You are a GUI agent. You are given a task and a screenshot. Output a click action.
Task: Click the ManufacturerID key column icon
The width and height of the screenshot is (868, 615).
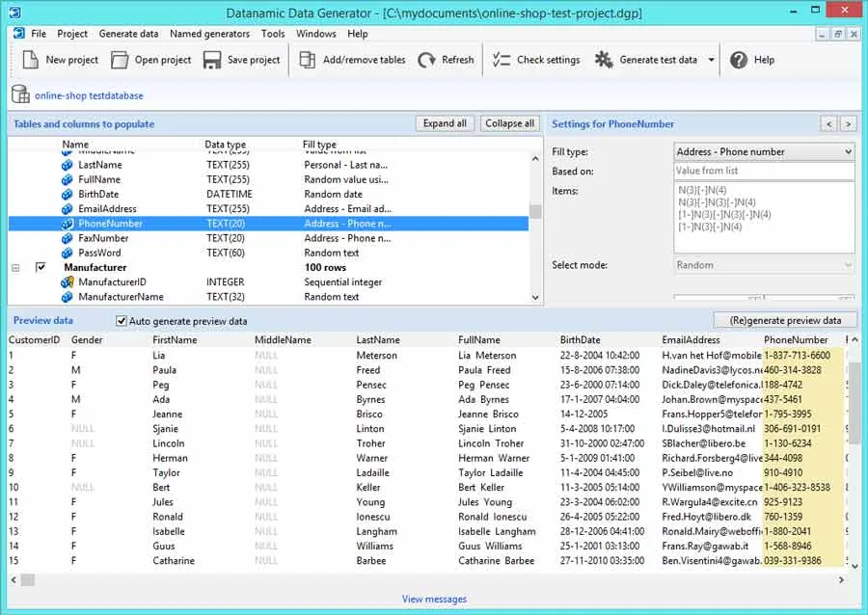pyautogui.click(x=67, y=282)
